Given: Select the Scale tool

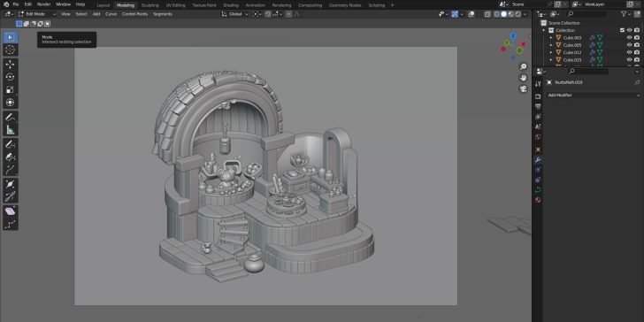Looking at the screenshot, I should [x=11, y=90].
